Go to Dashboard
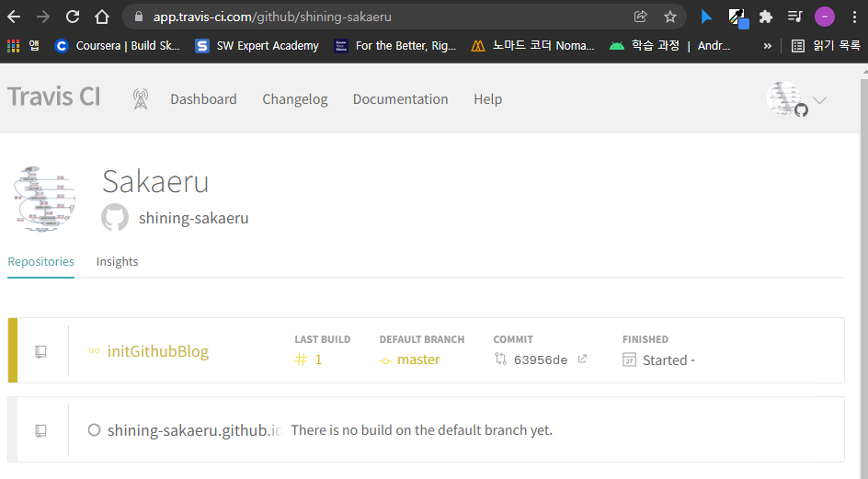The image size is (868, 479). (x=203, y=99)
